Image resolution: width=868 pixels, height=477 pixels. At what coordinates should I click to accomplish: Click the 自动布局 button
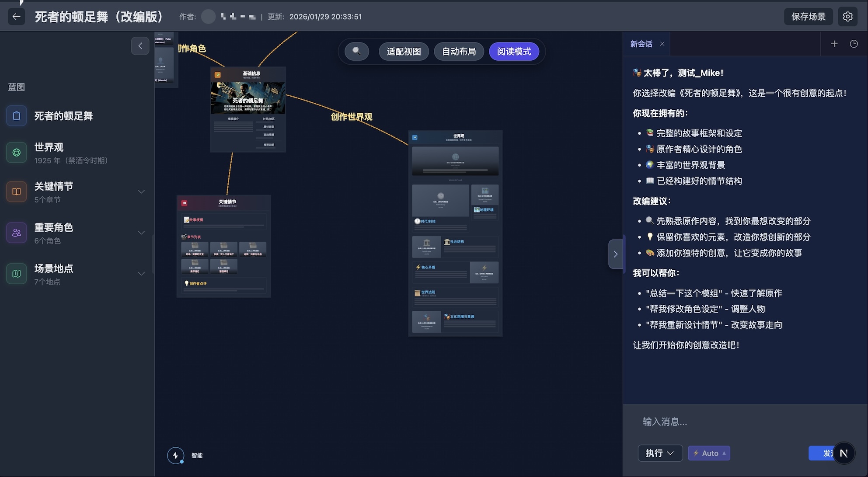(459, 51)
